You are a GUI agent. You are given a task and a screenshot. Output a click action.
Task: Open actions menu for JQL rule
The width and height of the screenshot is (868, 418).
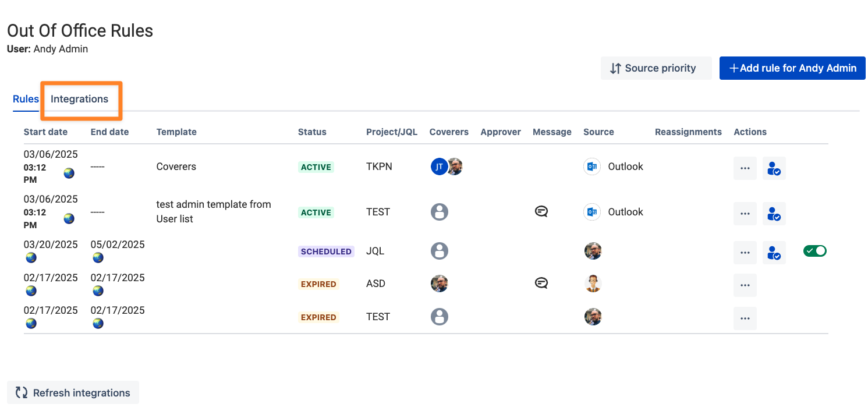(745, 253)
